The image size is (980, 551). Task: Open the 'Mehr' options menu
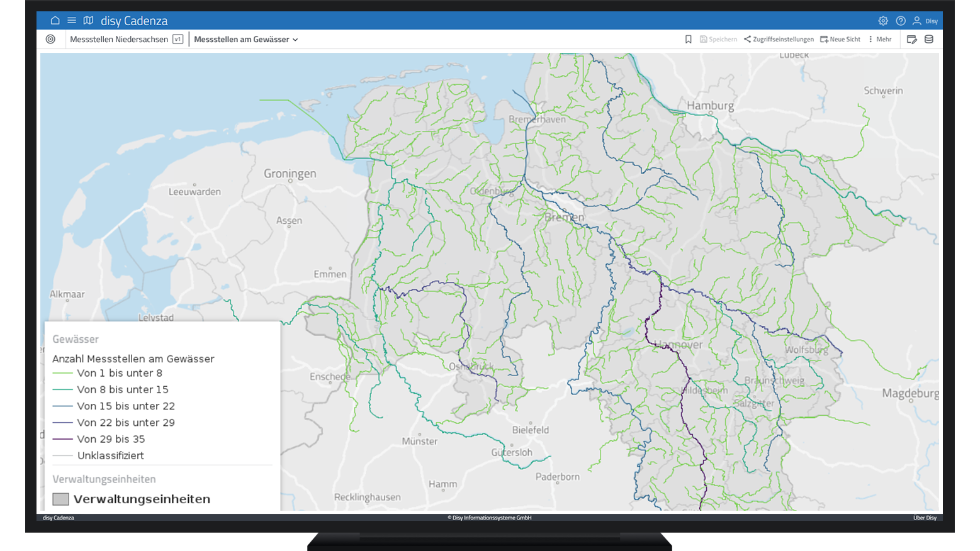tap(879, 38)
